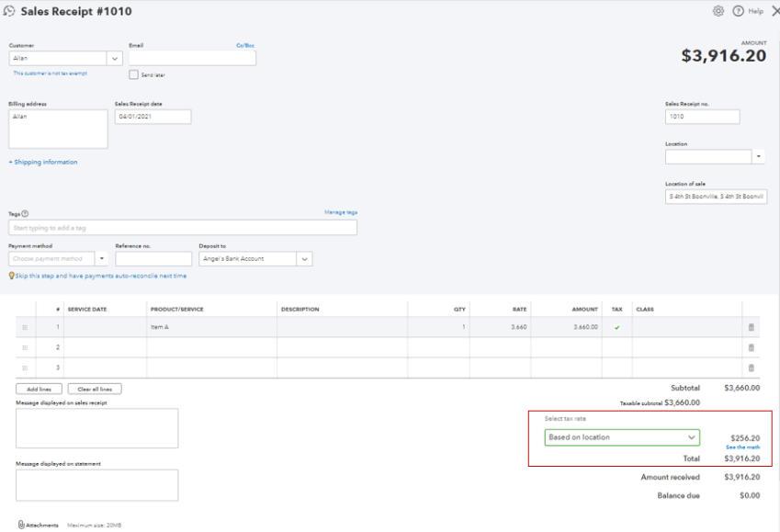Click the Sales Receipt date field
The width and height of the screenshot is (780, 532).
pyautogui.click(x=153, y=117)
